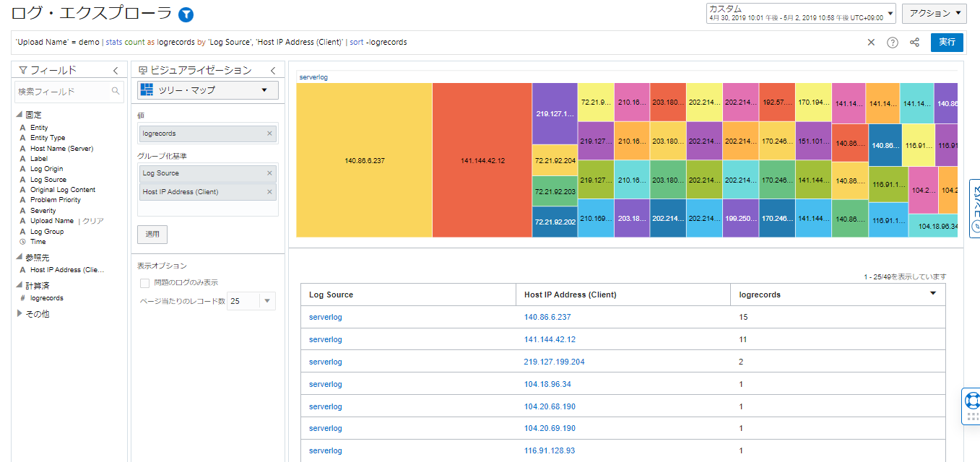Remove logrecords from the value field
The image size is (980, 462).
[x=269, y=134]
